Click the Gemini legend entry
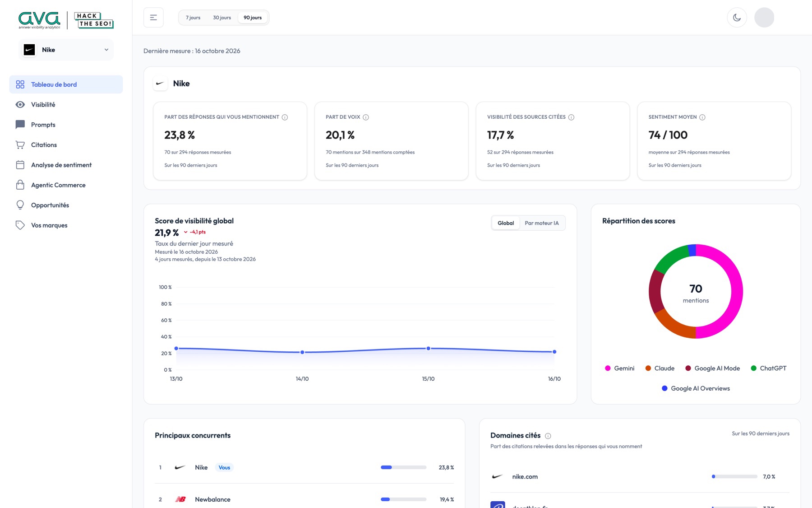Screen dimensions: 812x508 [619, 368]
